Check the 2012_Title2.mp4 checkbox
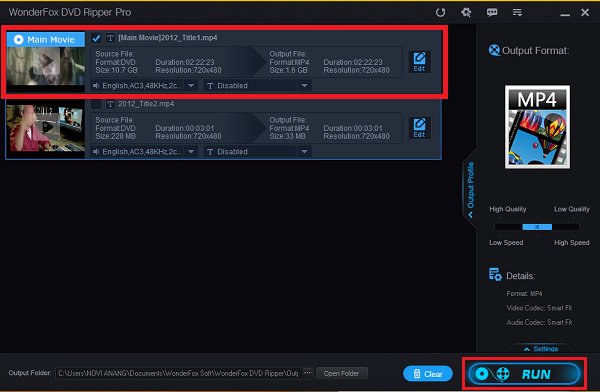Screen dimensions: 600x392 click(96, 104)
